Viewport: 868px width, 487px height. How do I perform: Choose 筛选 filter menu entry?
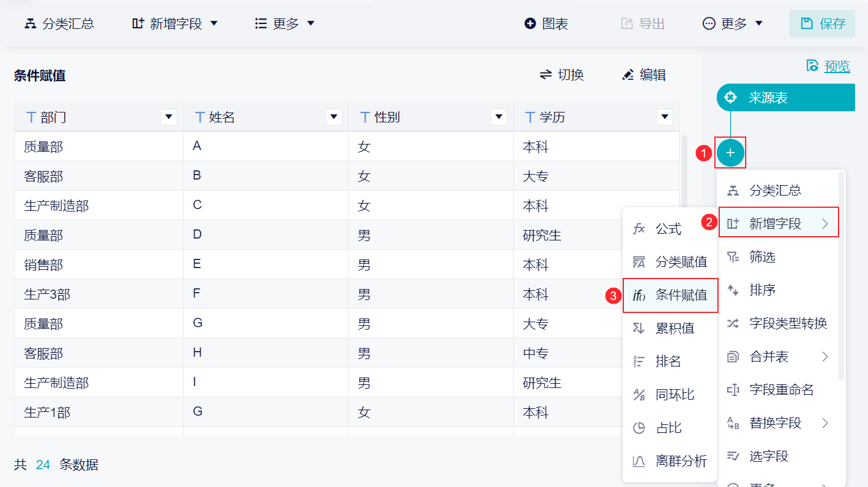(x=762, y=257)
